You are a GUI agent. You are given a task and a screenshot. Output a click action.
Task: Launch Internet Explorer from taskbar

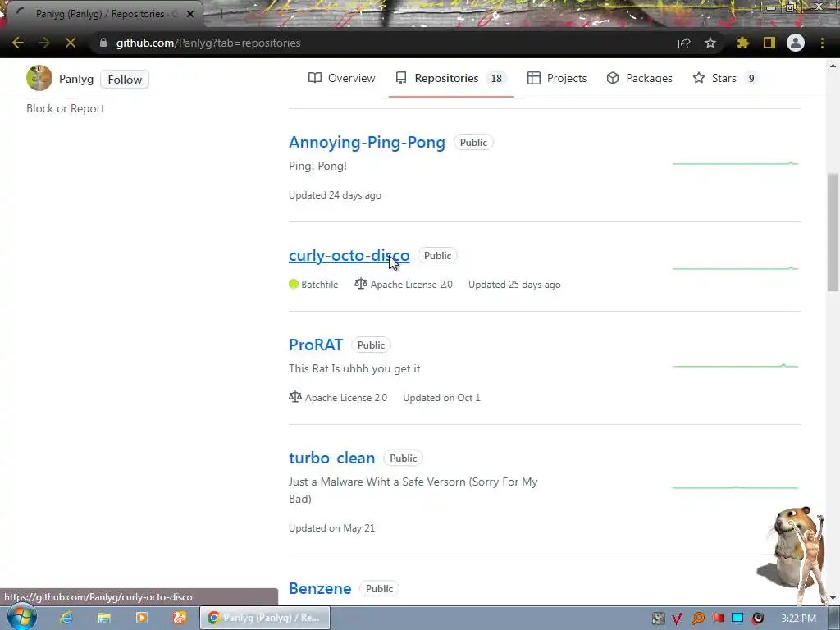[66, 618]
